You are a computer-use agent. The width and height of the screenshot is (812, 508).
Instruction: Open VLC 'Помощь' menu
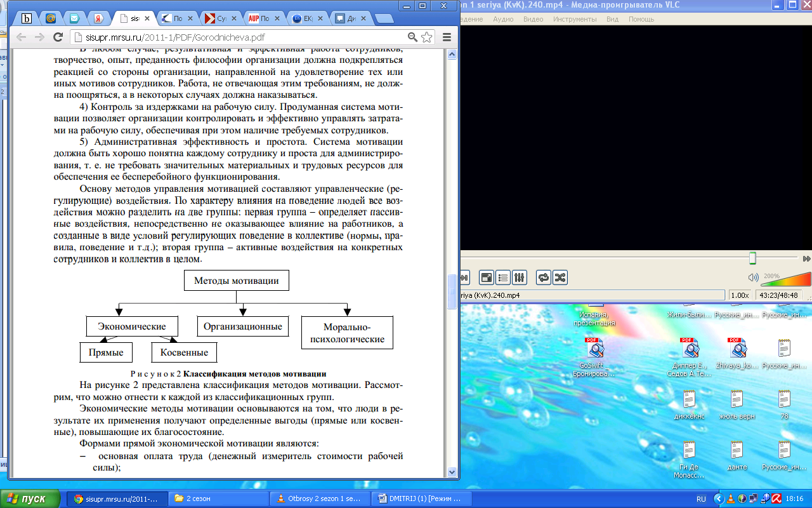pos(641,19)
